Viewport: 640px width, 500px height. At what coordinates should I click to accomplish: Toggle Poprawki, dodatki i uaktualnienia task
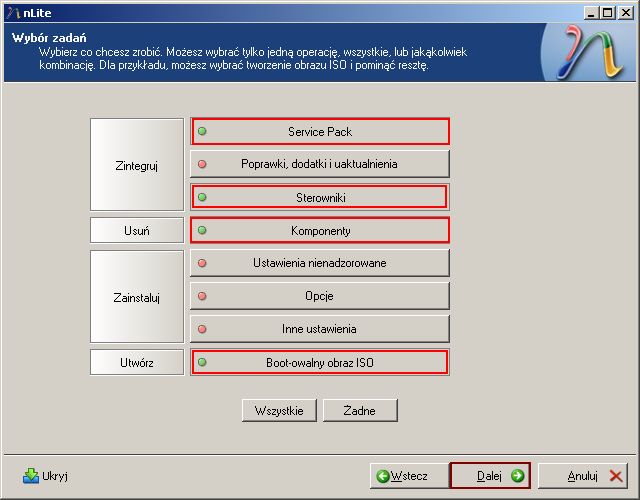[x=320, y=164]
